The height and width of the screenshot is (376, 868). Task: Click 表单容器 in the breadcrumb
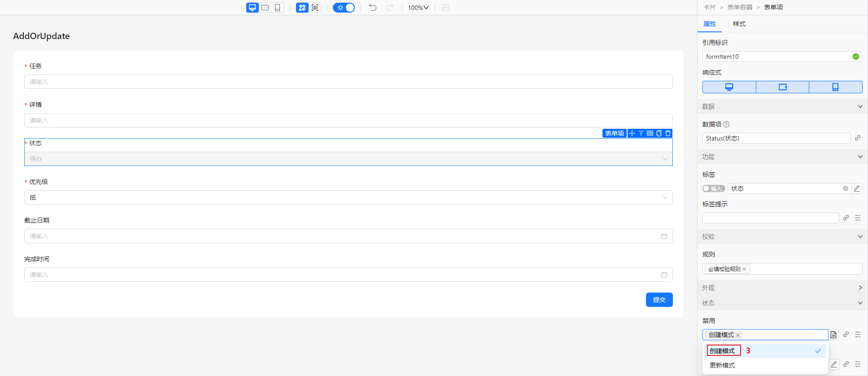click(x=740, y=7)
